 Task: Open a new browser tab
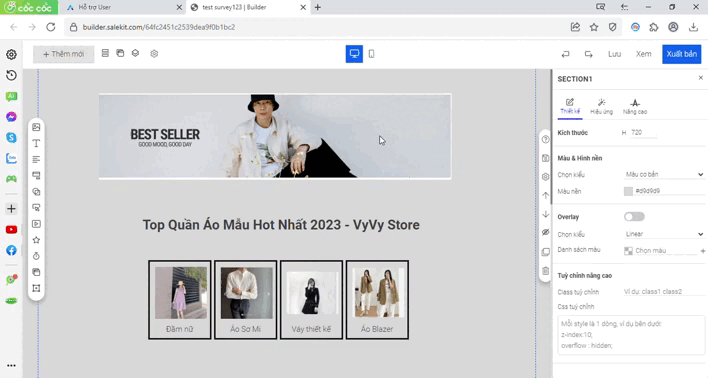(318, 7)
